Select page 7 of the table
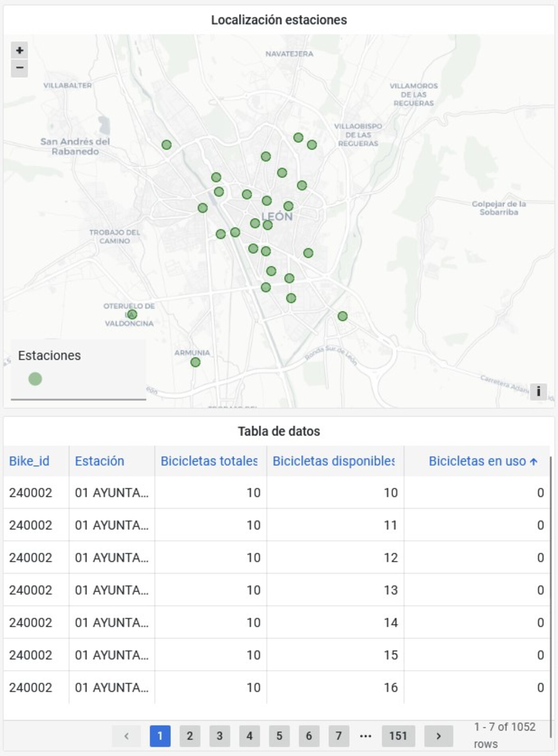The image size is (558, 756). point(339,736)
